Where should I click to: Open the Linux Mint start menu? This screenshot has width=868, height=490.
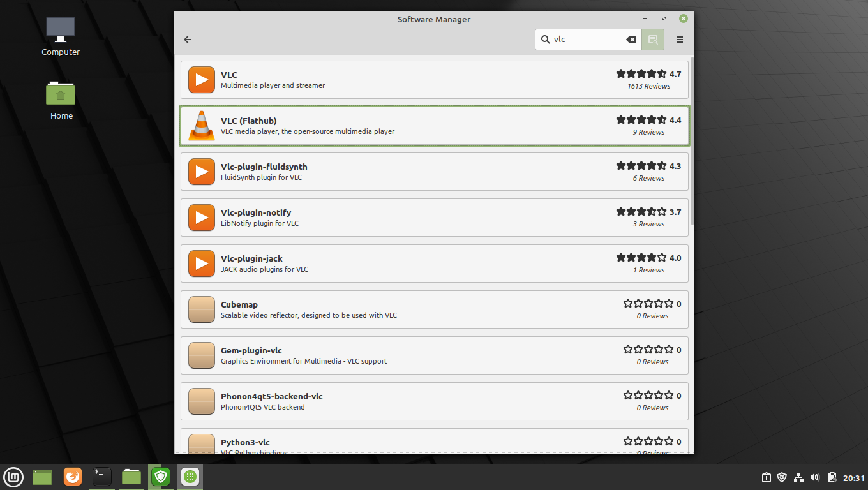(x=14, y=477)
